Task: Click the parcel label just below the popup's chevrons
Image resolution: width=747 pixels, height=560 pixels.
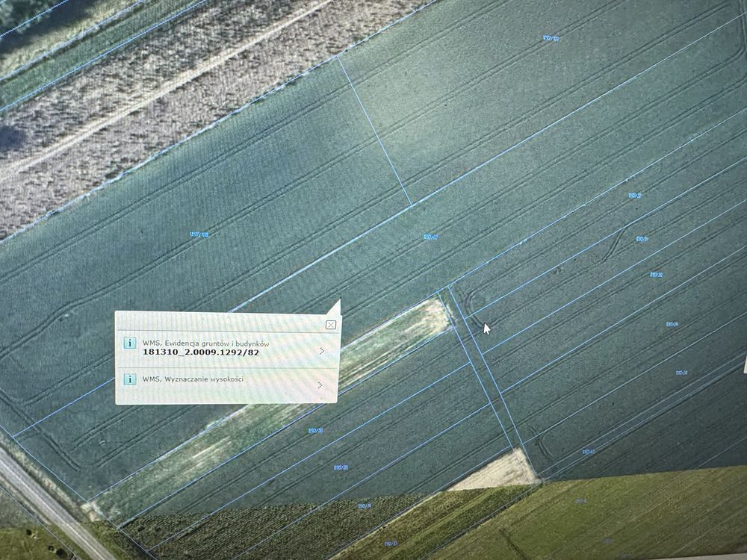Action: [x=315, y=430]
